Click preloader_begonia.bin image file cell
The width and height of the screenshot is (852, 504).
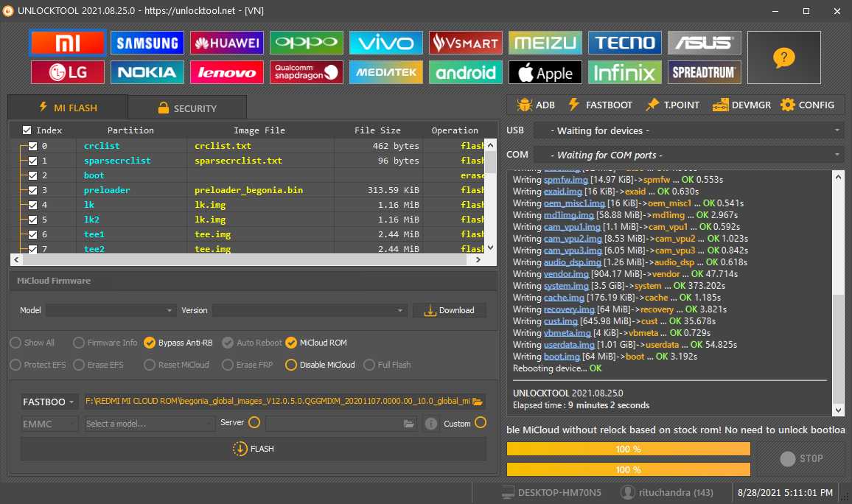coord(261,190)
